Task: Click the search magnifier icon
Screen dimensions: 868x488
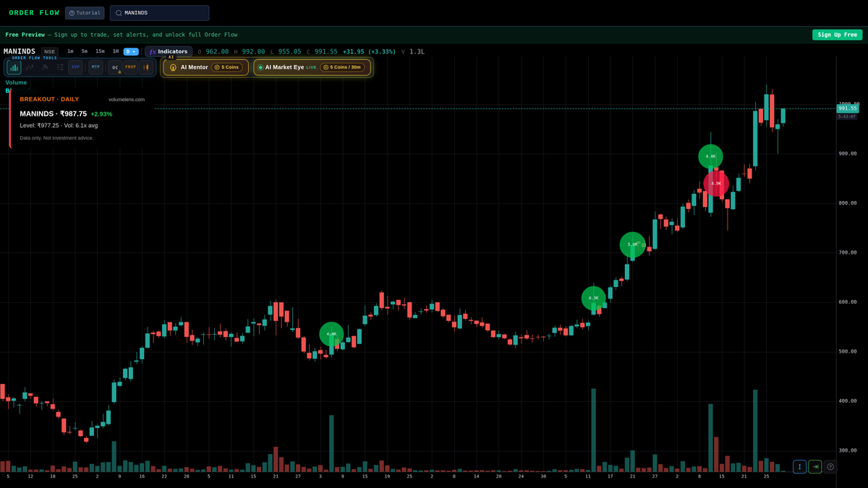Action: pos(119,13)
